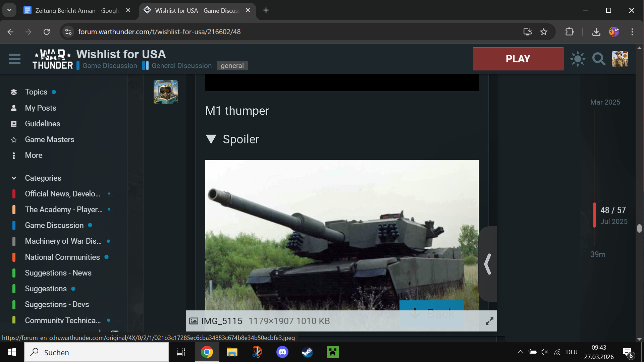Open user profile avatar menu
The width and height of the screenshot is (644, 362).
(x=620, y=59)
